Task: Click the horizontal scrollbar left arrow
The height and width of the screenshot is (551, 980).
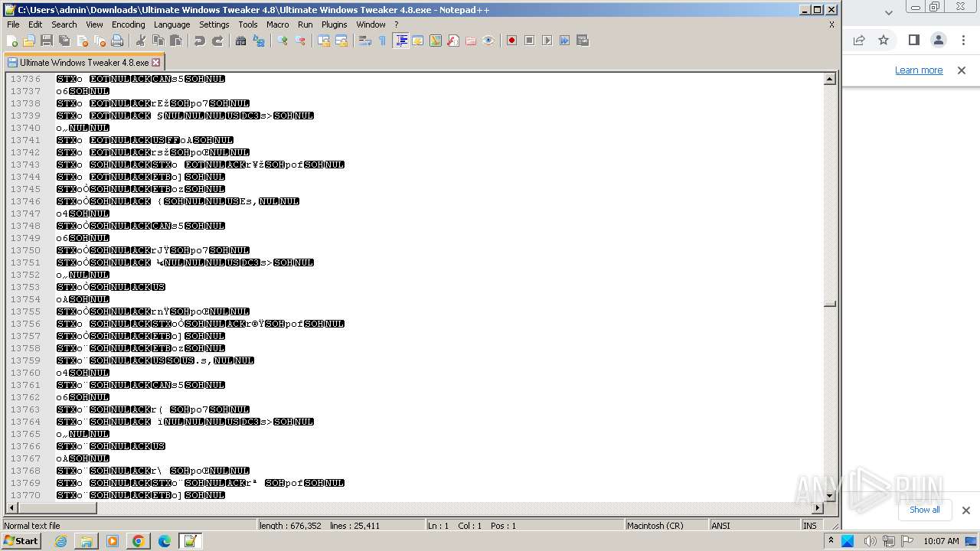Action: 11,508
